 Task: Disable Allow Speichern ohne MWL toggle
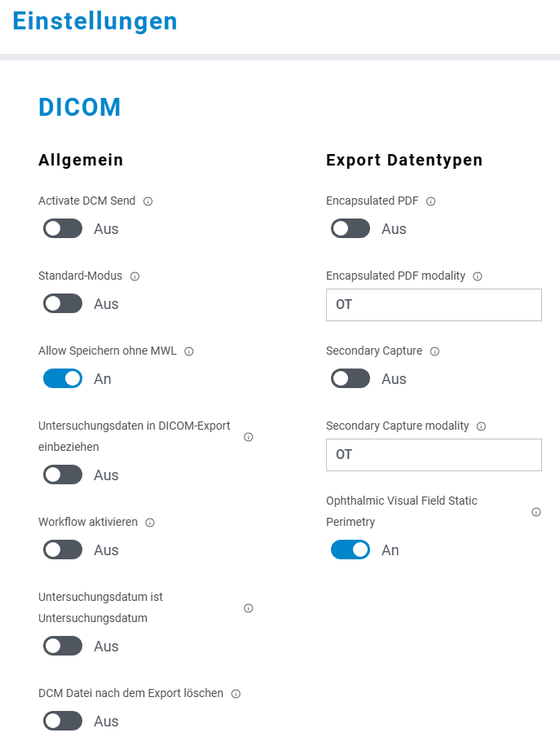tap(63, 379)
